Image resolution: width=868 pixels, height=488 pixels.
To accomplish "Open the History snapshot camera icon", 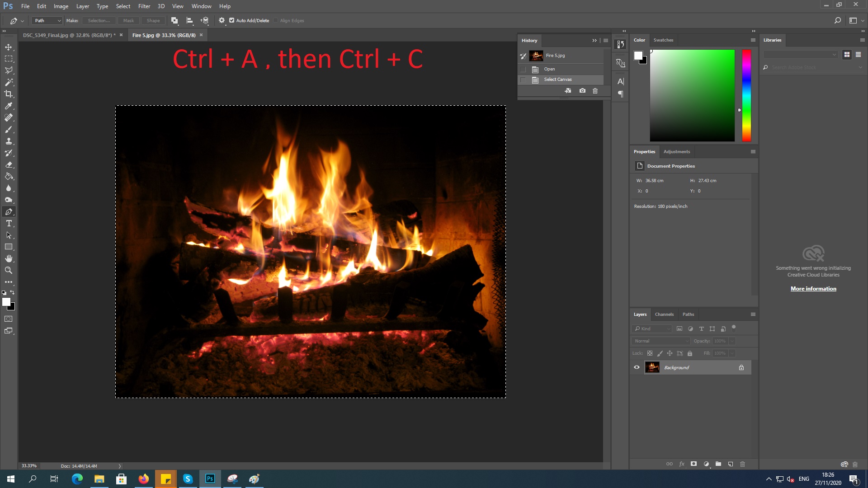I will [582, 91].
